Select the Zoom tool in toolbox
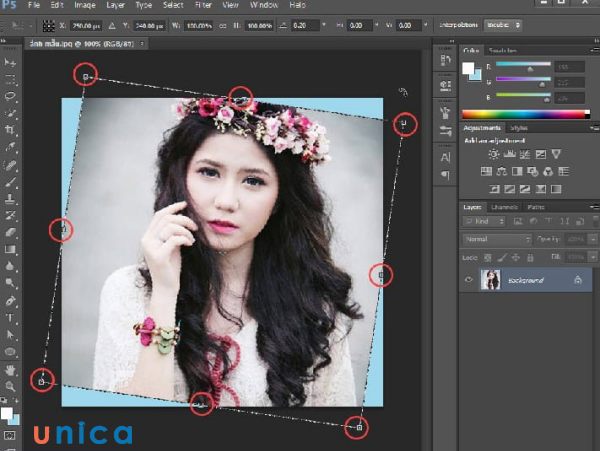The height and width of the screenshot is (451, 600). pos(11,385)
